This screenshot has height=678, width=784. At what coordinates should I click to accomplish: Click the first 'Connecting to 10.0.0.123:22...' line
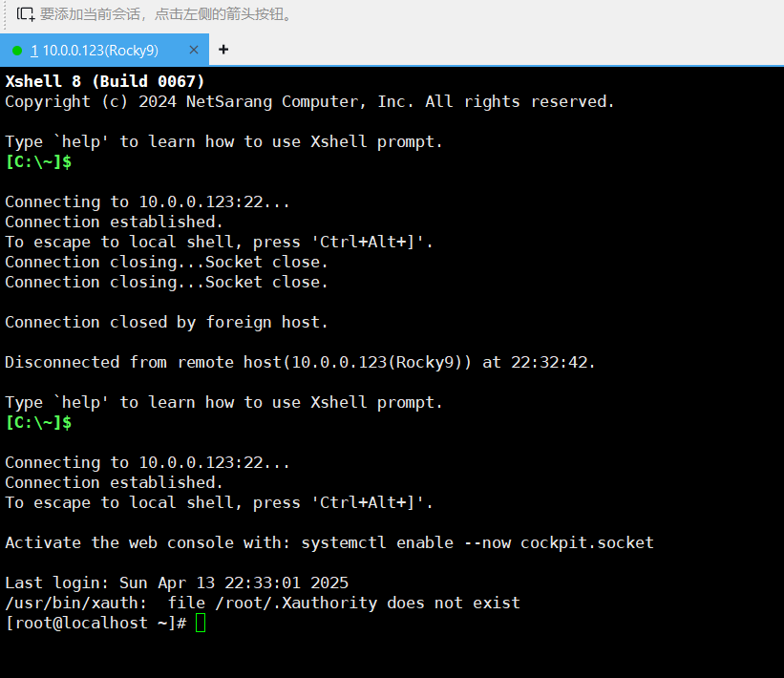tap(147, 202)
